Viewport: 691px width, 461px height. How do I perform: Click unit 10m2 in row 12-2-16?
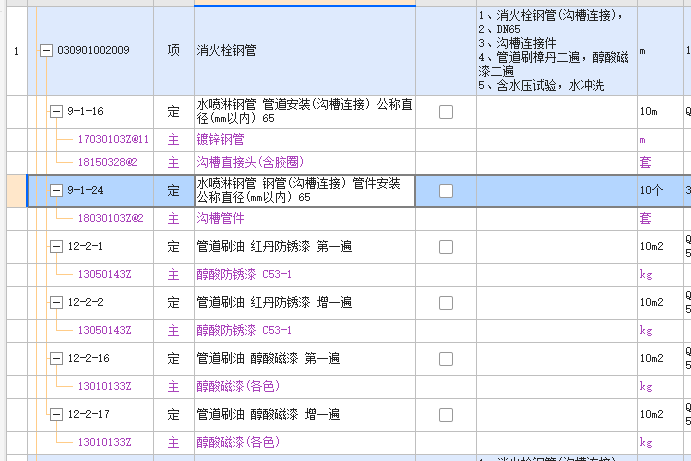(660, 359)
